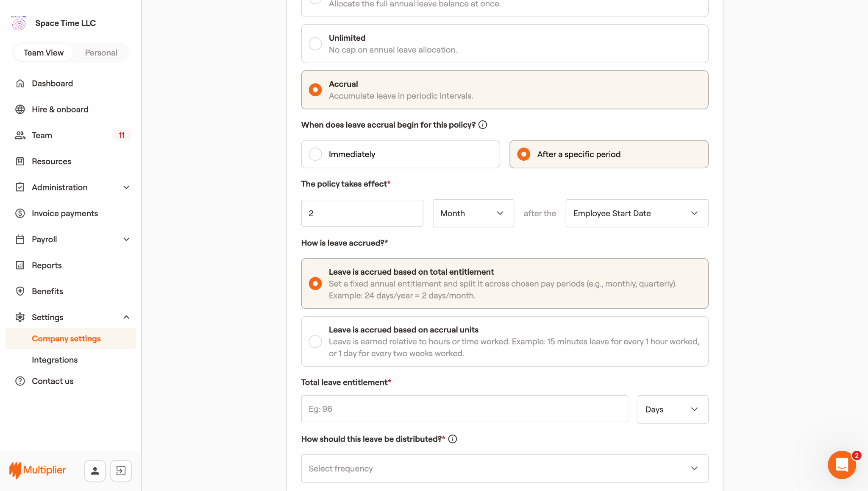Open the intercom chat bubble icon

pyautogui.click(x=842, y=465)
